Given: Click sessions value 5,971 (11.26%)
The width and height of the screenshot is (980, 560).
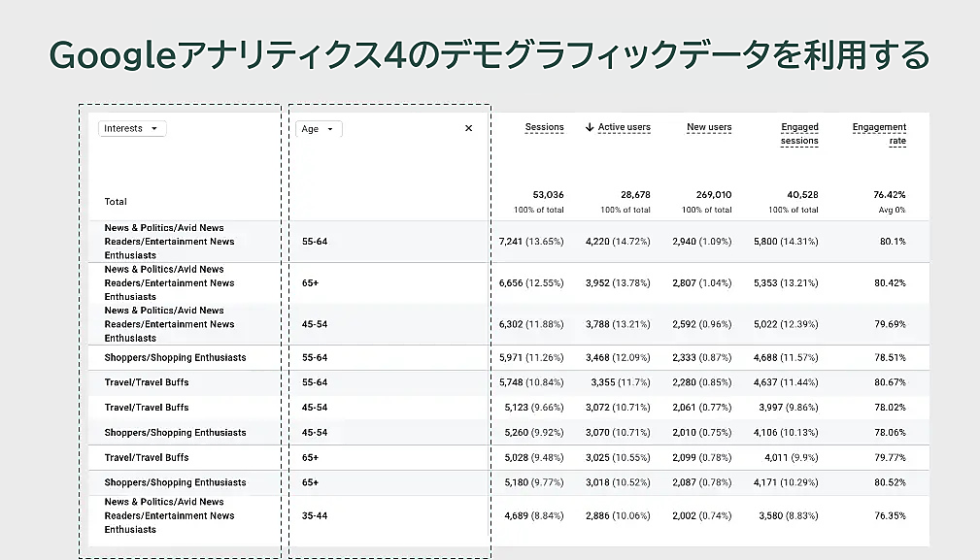Looking at the screenshot, I should pos(531,358).
